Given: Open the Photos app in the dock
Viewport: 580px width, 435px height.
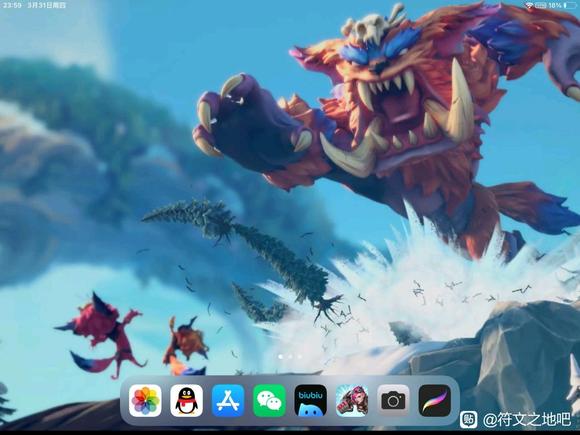Looking at the screenshot, I should tap(145, 401).
